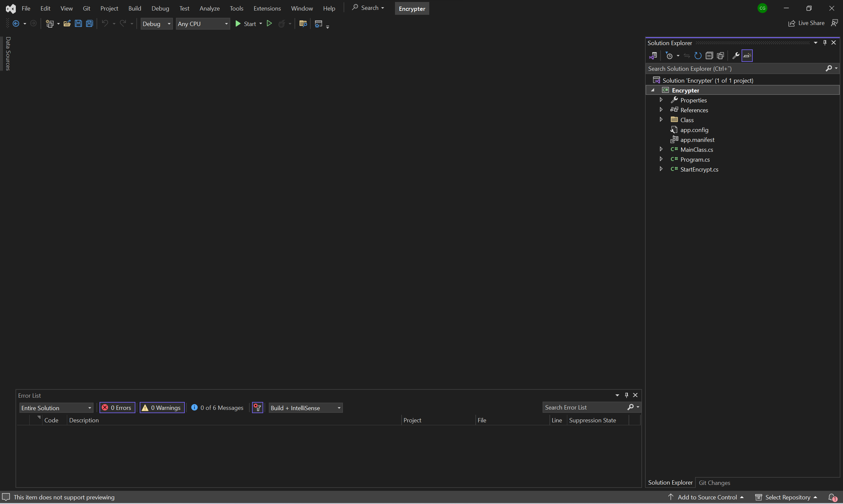Screen dimensions: 843x504
Task: Open the Any CPU platform dropdown
Action: coord(203,24)
